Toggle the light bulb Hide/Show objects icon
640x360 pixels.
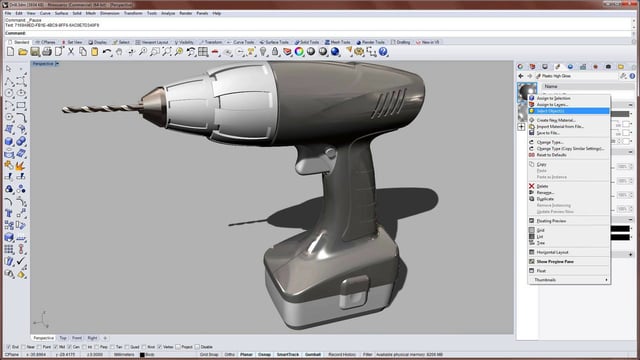coord(263,51)
